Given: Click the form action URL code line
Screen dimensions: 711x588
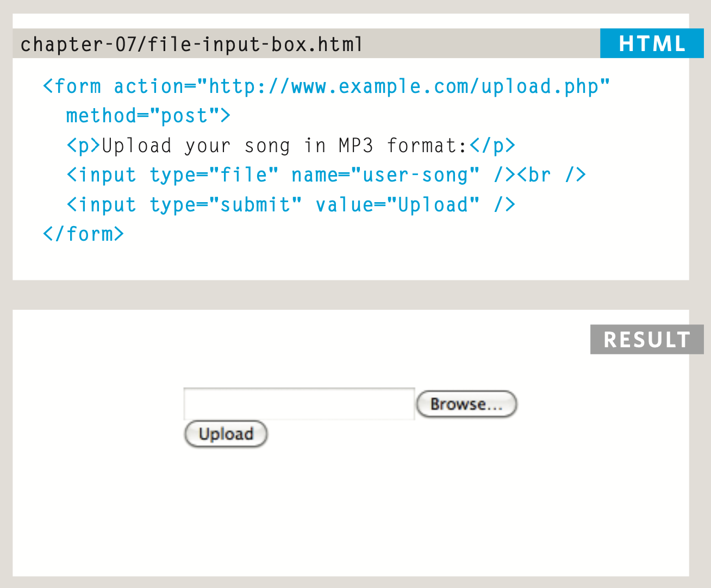Looking at the screenshot, I should 326,86.
